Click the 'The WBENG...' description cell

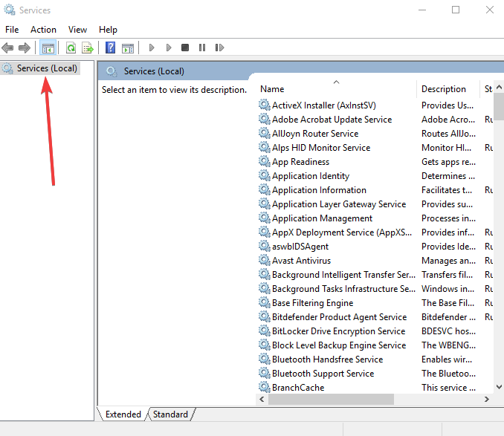point(448,345)
